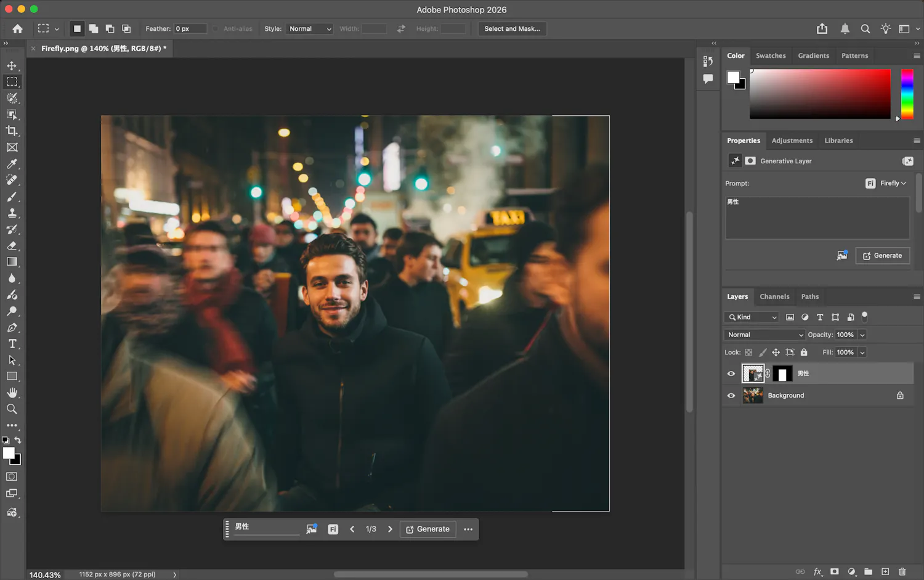Show next generated variation
This screenshot has height=580, width=924.
pos(390,529)
